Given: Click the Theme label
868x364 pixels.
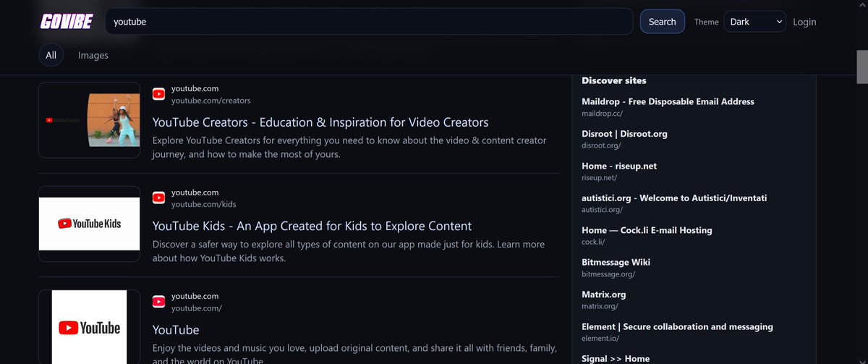Looking at the screenshot, I should pyautogui.click(x=707, y=22).
